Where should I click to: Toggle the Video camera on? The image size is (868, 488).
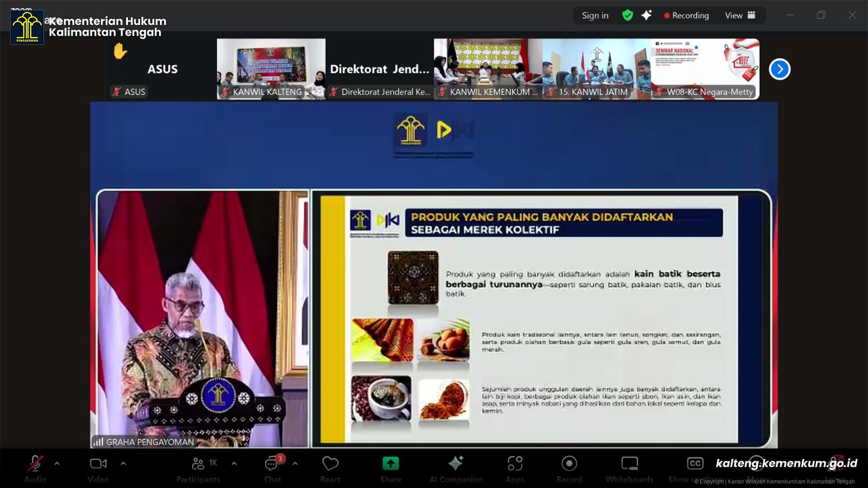point(98,464)
